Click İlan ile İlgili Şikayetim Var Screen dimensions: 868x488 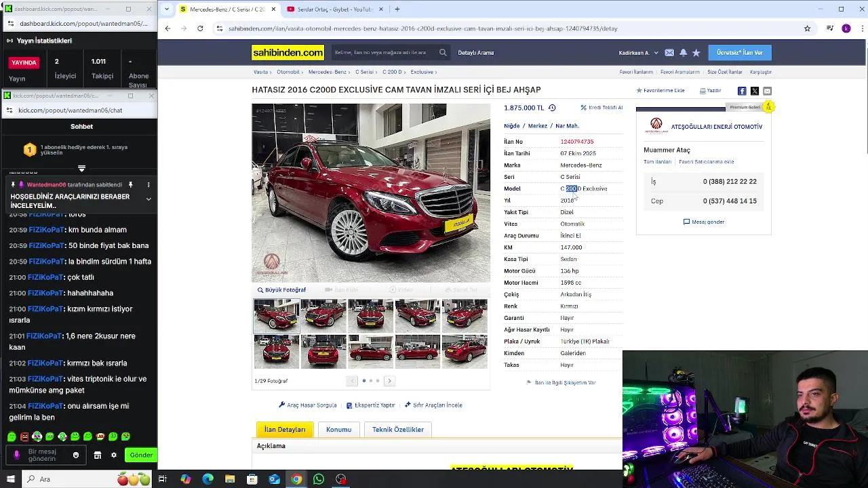(x=561, y=383)
